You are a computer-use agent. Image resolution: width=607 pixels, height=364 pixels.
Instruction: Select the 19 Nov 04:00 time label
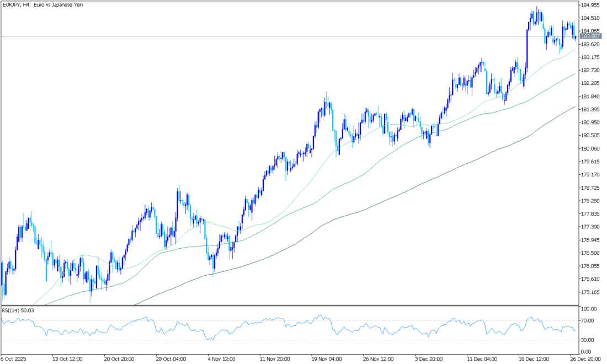326,358
